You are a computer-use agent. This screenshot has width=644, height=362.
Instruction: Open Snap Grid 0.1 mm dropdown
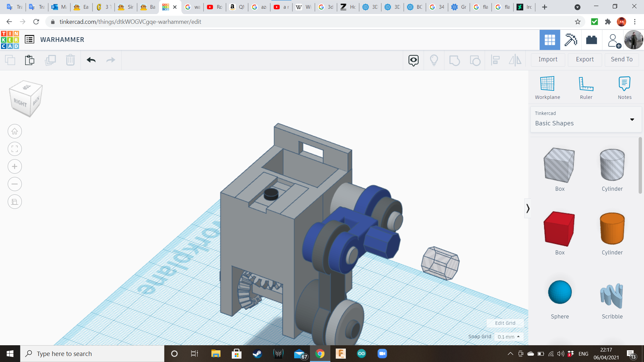508,337
